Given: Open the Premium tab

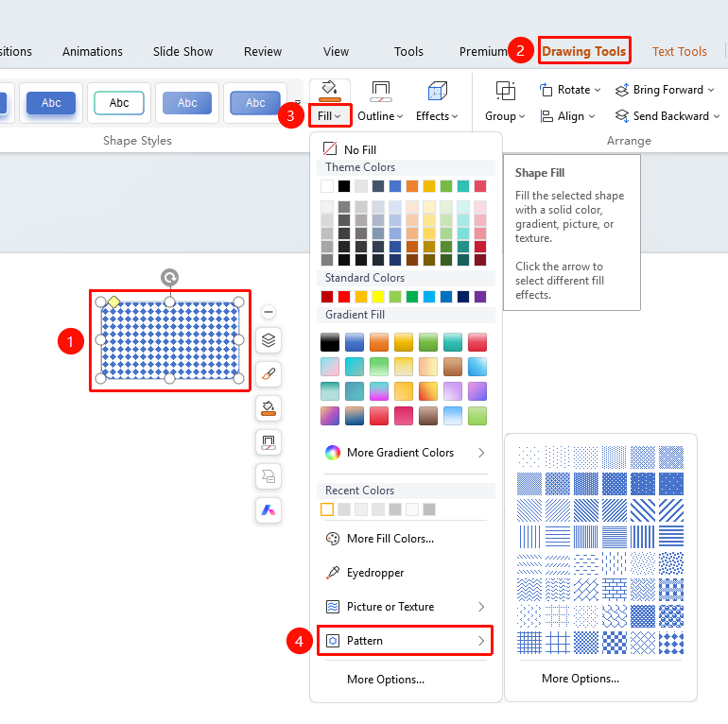Looking at the screenshot, I should (x=483, y=52).
